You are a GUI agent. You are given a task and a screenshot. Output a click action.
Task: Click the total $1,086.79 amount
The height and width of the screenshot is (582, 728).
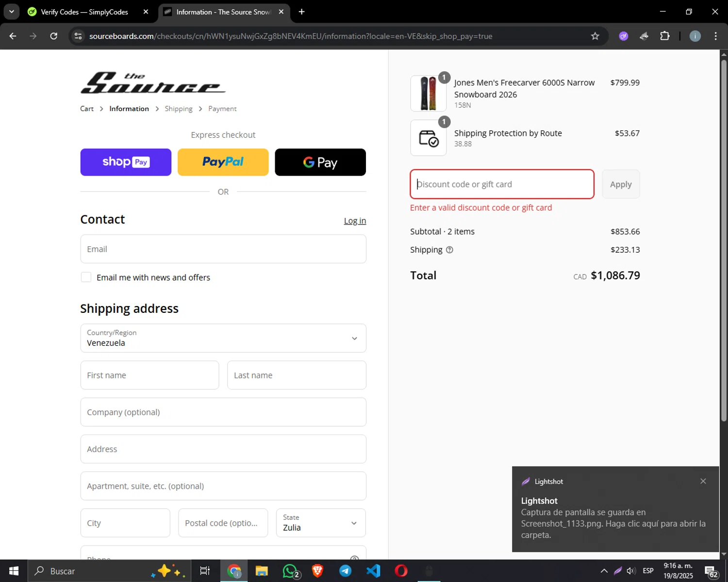pos(615,275)
